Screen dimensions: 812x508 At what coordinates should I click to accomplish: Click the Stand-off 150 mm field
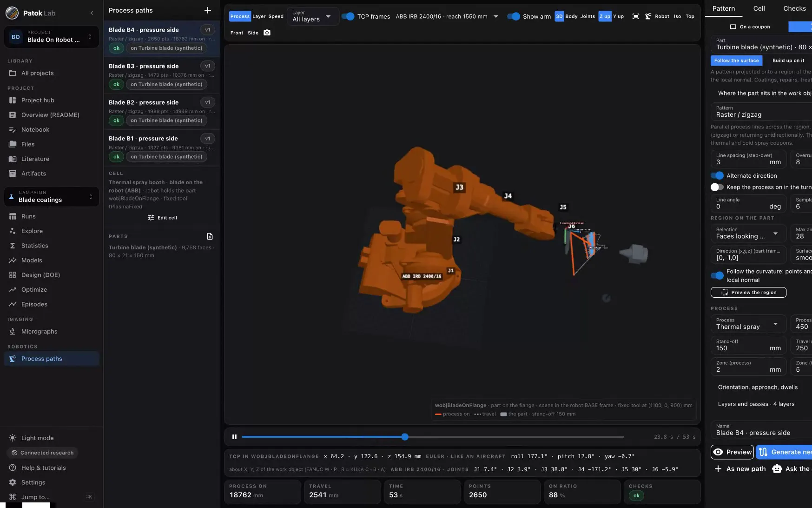[x=748, y=345]
